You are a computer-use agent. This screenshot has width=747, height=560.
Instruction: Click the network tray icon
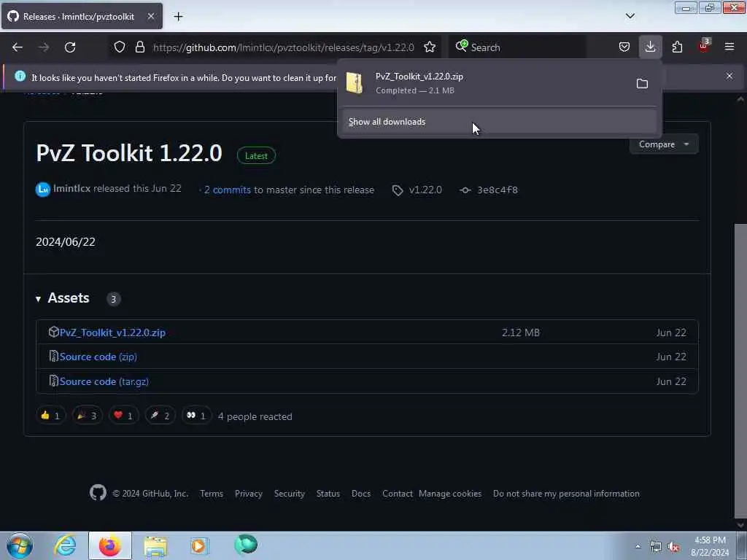[656, 547]
